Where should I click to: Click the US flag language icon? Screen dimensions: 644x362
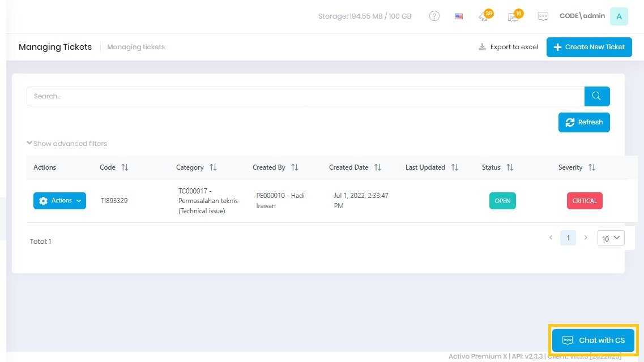pyautogui.click(x=459, y=16)
